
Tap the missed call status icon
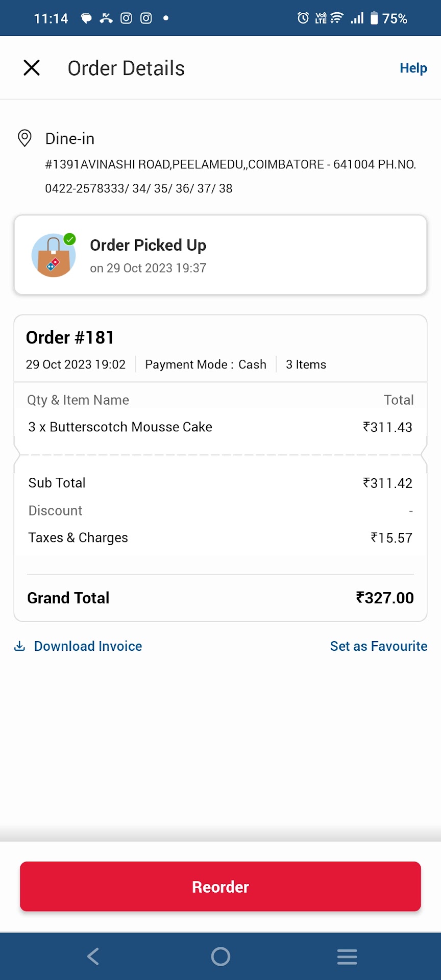[106, 18]
